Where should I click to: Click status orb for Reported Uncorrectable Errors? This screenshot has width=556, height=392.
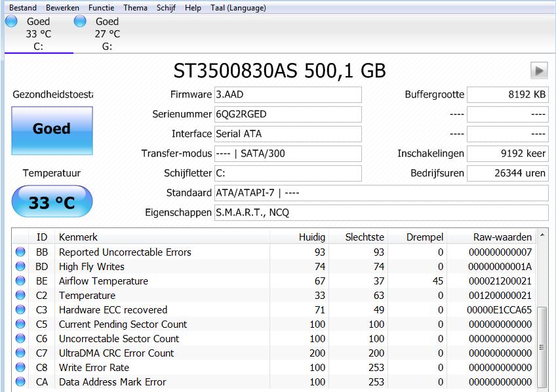(x=20, y=252)
